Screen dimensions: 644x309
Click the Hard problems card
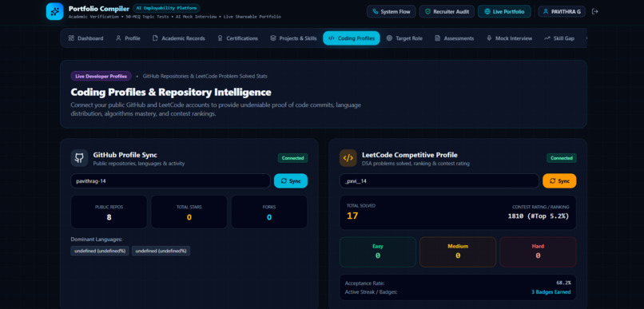click(538, 252)
